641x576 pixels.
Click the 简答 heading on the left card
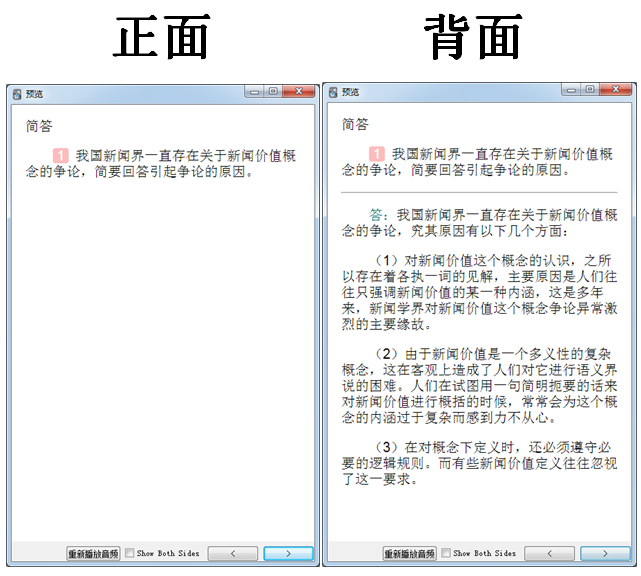pyautogui.click(x=39, y=126)
